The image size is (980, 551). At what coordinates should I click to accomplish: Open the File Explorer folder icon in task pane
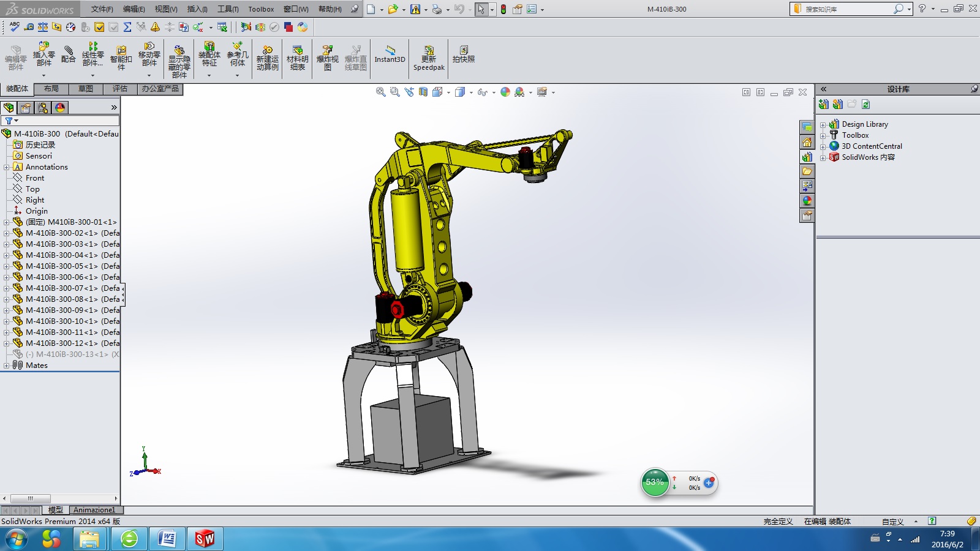click(807, 171)
